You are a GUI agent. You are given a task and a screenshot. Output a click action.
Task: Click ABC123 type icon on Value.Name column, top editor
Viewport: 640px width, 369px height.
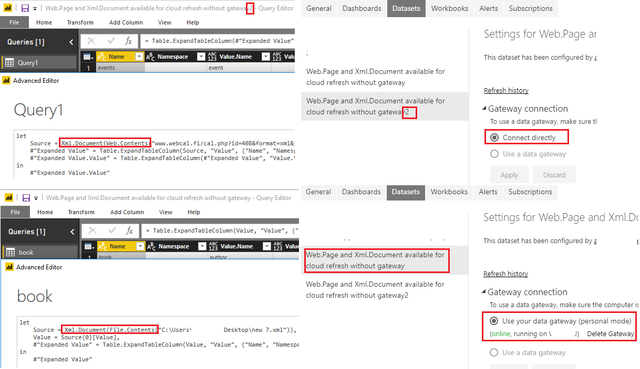click(212, 57)
